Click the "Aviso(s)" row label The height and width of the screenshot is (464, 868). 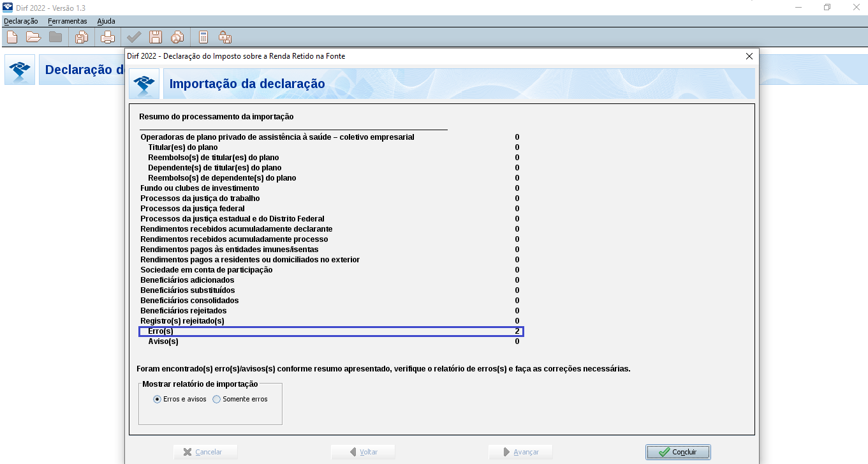click(163, 341)
